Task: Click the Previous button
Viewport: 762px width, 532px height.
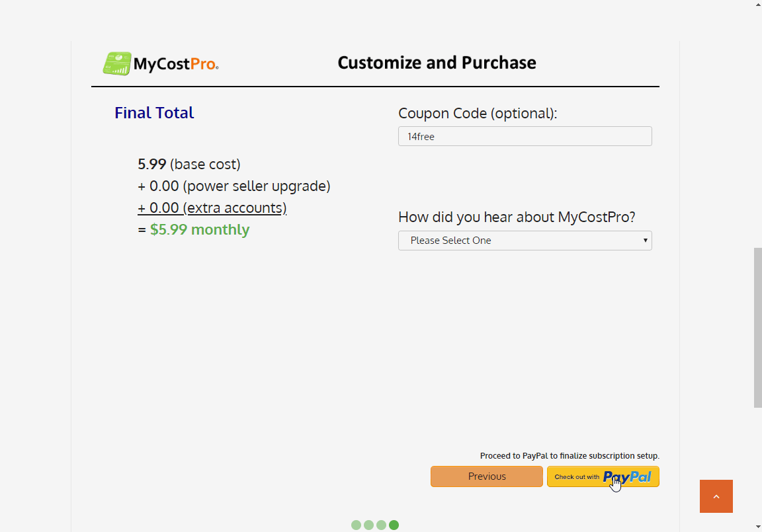Action: coord(486,476)
